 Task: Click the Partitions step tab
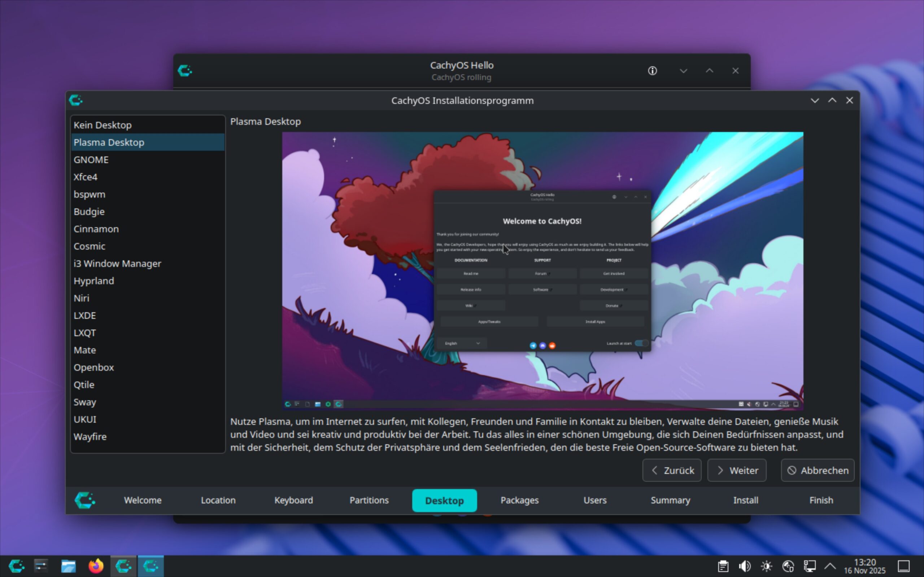coord(369,500)
